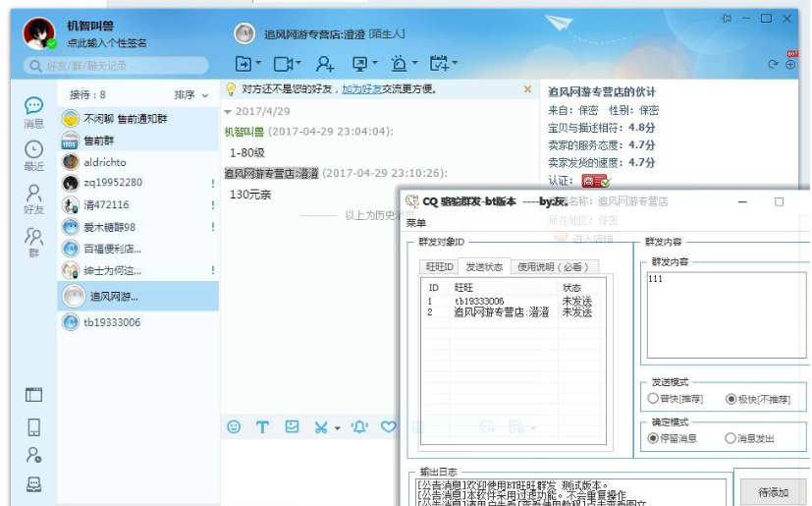
Task: Switch to the 旺旺ID tab
Action: (x=439, y=267)
